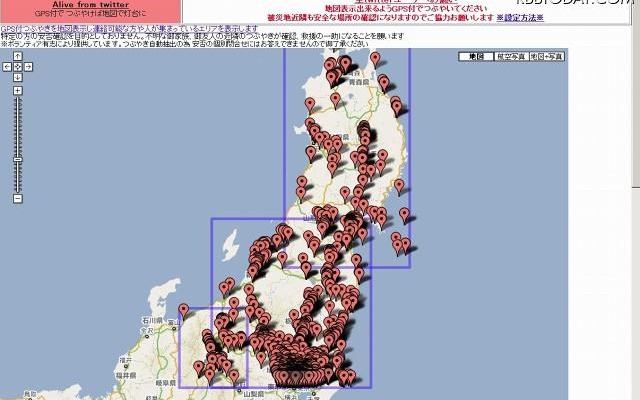Click the lone marker over the sea northeast of 青森県
The width and height of the screenshot is (640, 400).
(375, 59)
